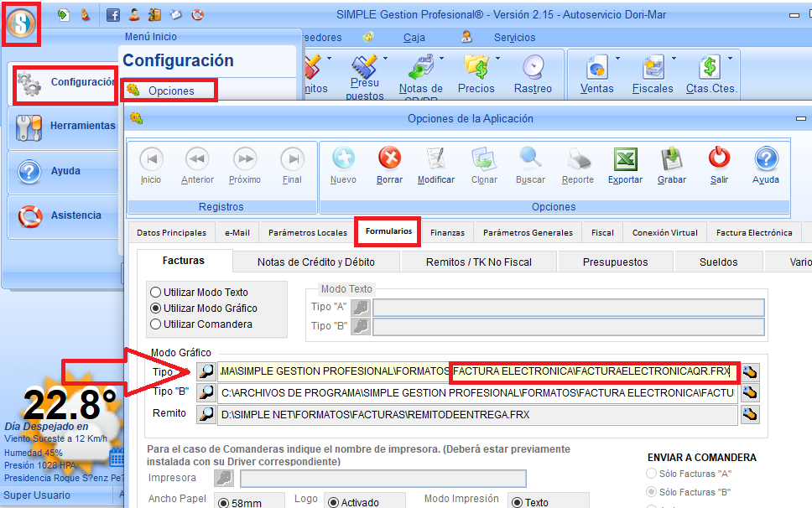Switch to the Formularios tab
The width and height of the screenshot is (812, 508).
pos(388,232)
